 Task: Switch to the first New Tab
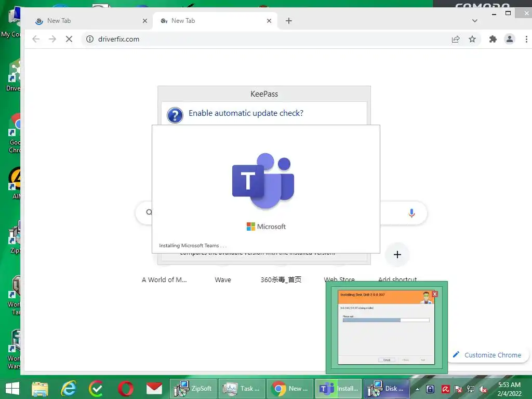91,21
